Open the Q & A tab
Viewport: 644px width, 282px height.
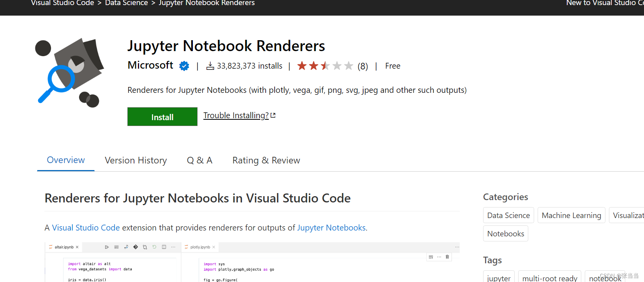point(199,160)
